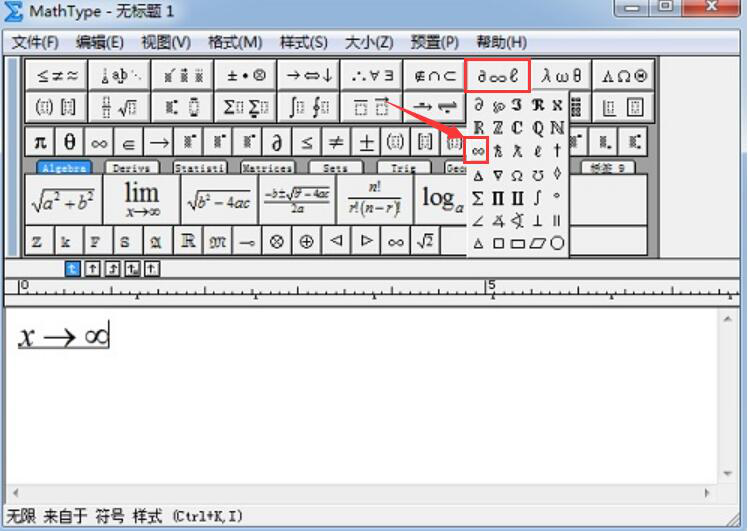Select the decimal tab stop button

coord(152,269)
